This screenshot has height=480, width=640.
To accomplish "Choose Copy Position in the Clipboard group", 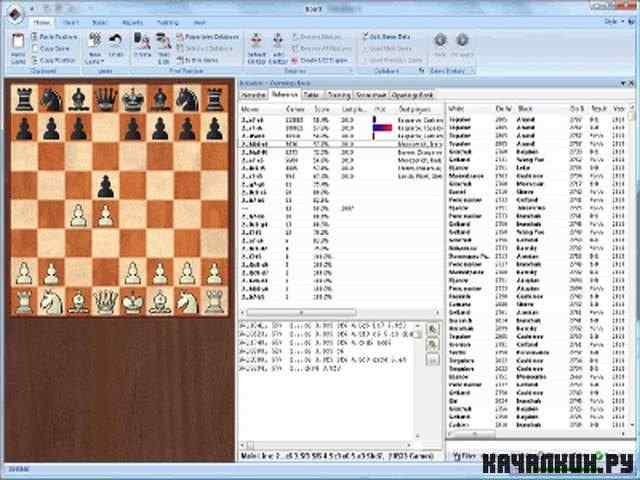I will 54,60.
